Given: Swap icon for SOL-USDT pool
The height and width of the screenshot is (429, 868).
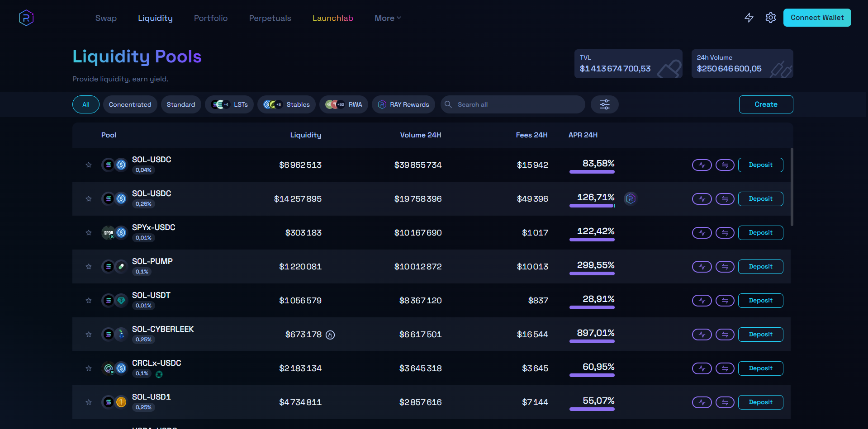Looking at the screenshot, I should [x=725, y=301].
